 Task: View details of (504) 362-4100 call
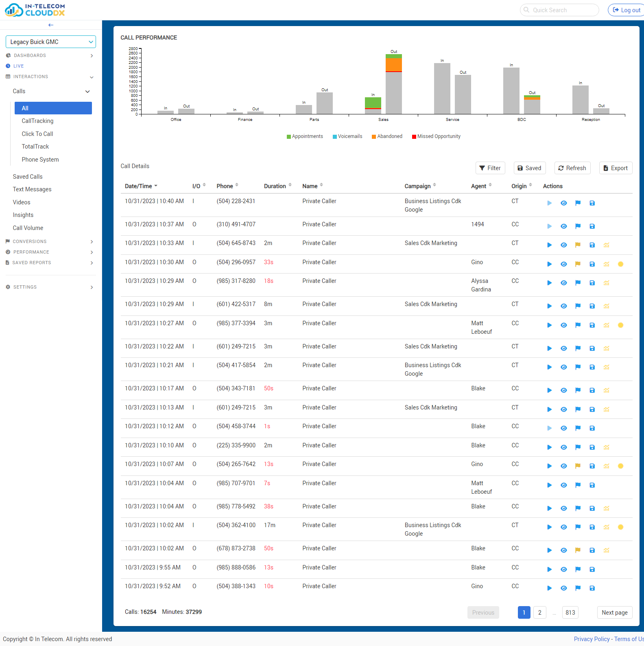563,527
